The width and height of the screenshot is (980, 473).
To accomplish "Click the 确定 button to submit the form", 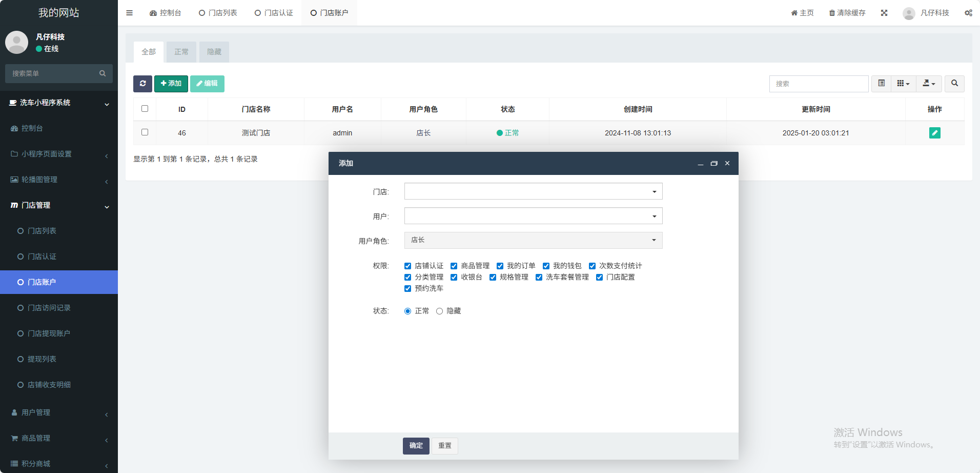I will click(416, 446).
